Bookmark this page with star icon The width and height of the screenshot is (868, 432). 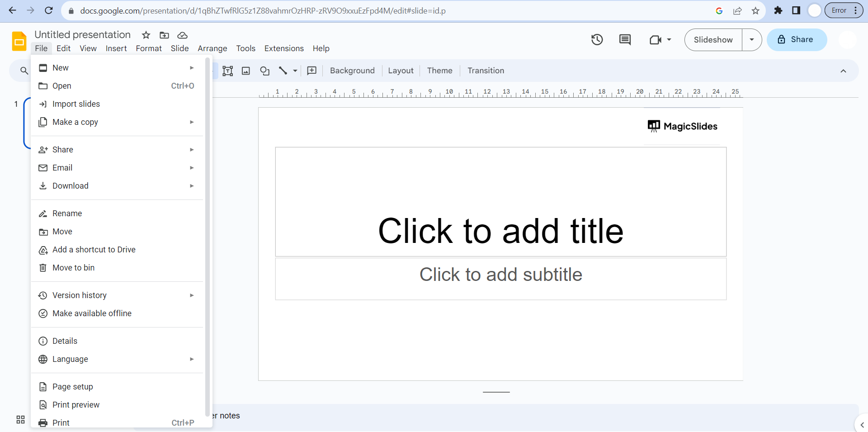[755, 11]
